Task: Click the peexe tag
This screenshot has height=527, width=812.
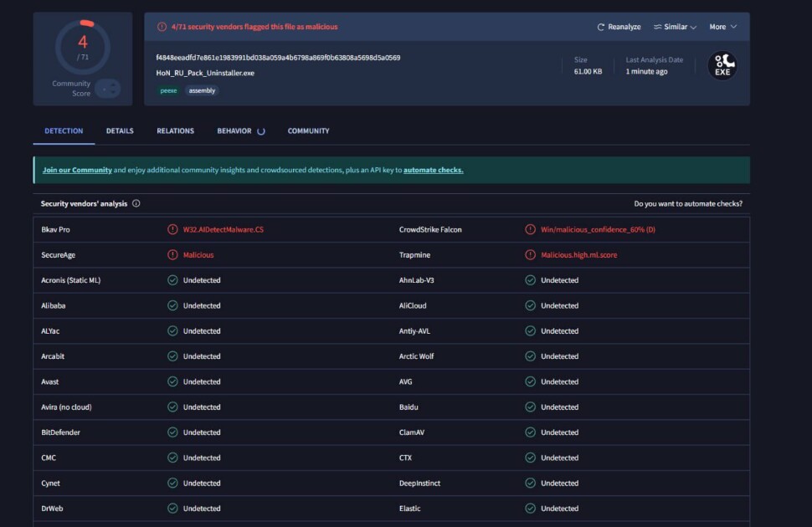Action: 168,90
